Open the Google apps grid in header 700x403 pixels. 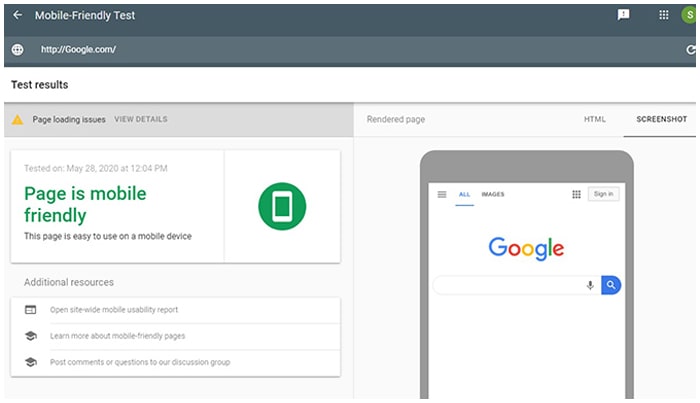[664, 15]
